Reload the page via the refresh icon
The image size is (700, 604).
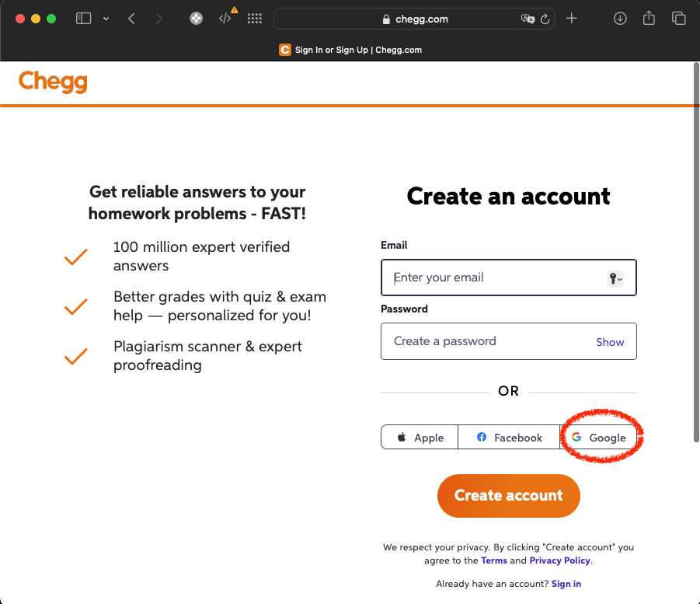[545, 19]
